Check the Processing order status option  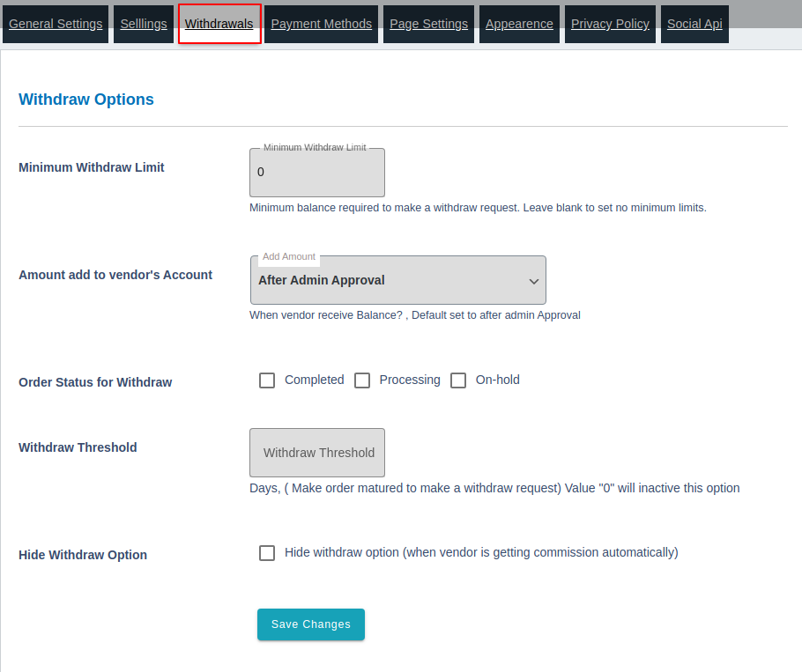coord(362,380)
